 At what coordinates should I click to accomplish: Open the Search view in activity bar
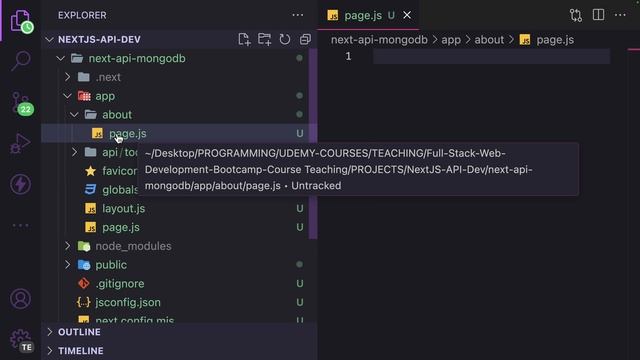coord(20,60)
